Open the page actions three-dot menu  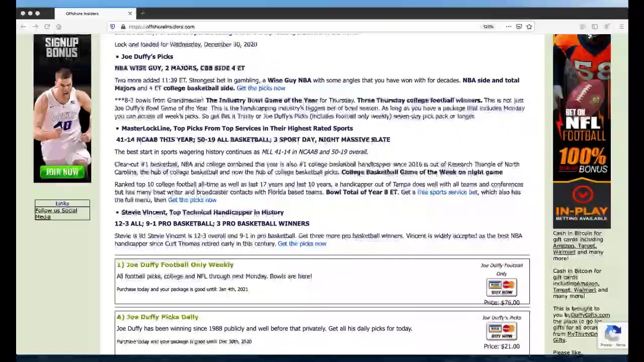click(x=509, y=27)
